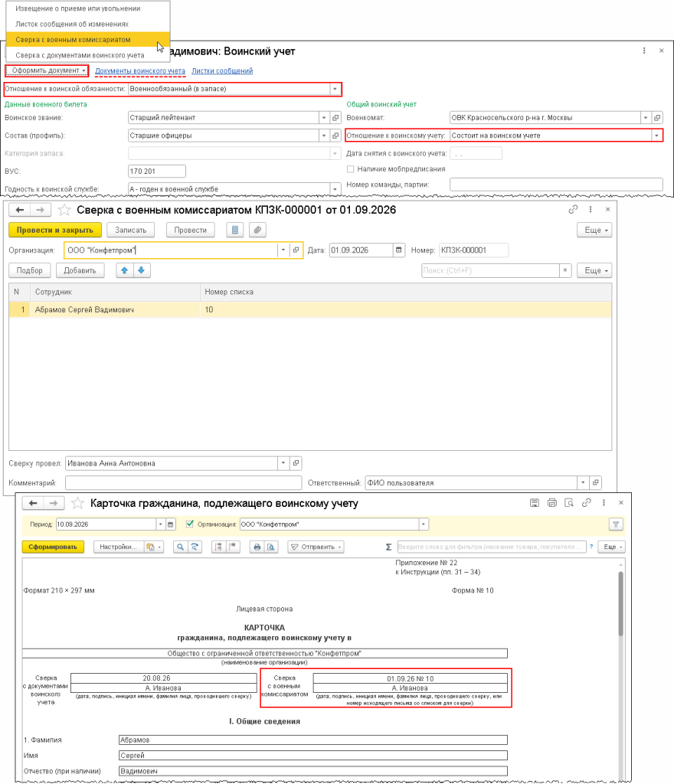Open attached files paperclip icon
The width and height of the screenshot is (674, 784).
[x=257, y=230]
